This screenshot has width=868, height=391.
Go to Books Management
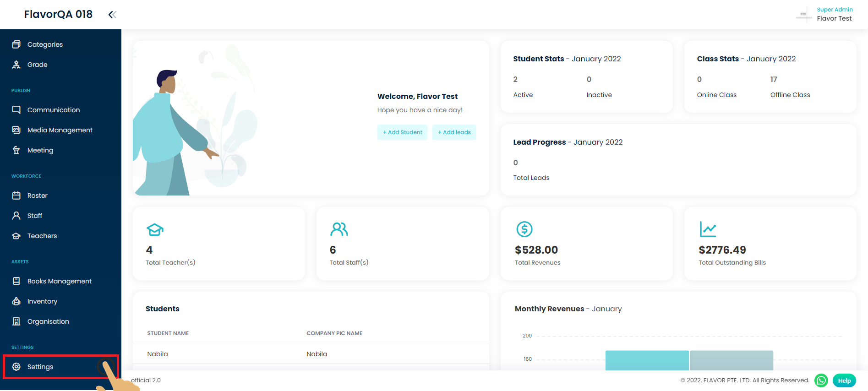click(60, 281)
